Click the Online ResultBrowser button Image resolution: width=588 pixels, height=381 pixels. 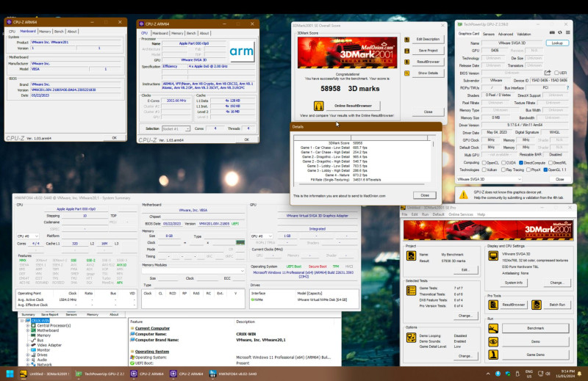point(353,106)
